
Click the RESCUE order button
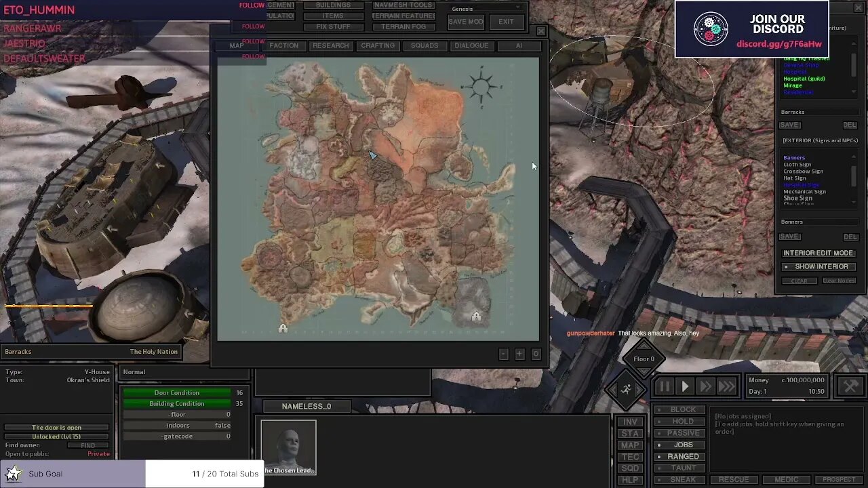[734, 479]
